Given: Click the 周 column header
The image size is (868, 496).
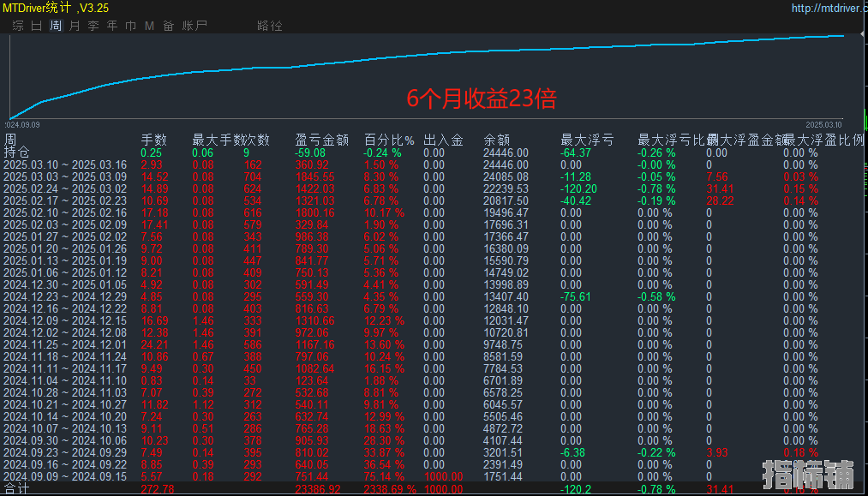Looking at the screenshot, I should [10, 139].
